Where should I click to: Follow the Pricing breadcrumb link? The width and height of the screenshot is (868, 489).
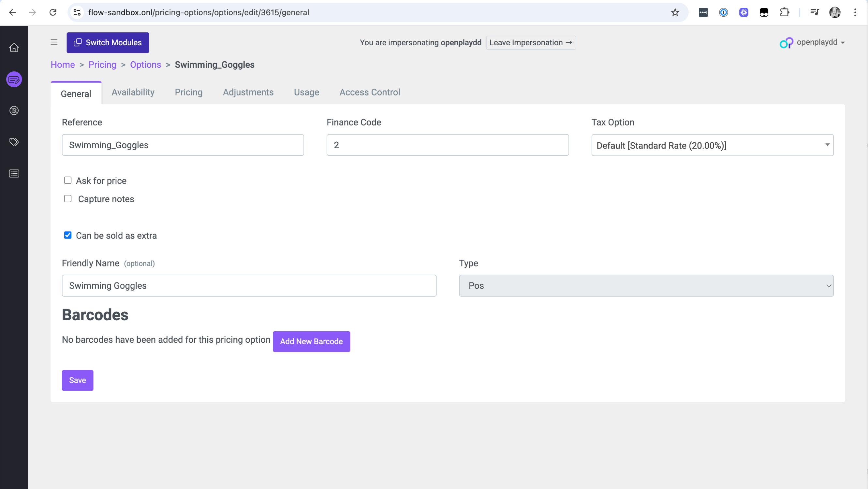(102, 65)
